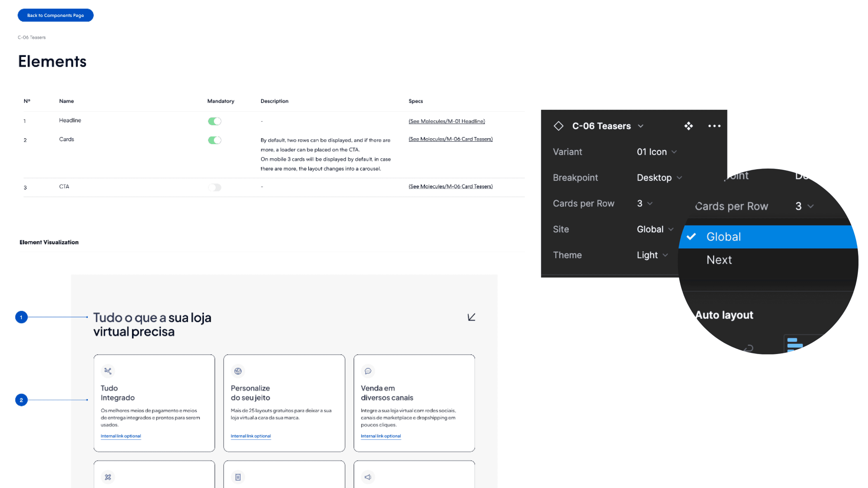
Task: Click the four-diamond component set icon
Action: click(688, 126)
